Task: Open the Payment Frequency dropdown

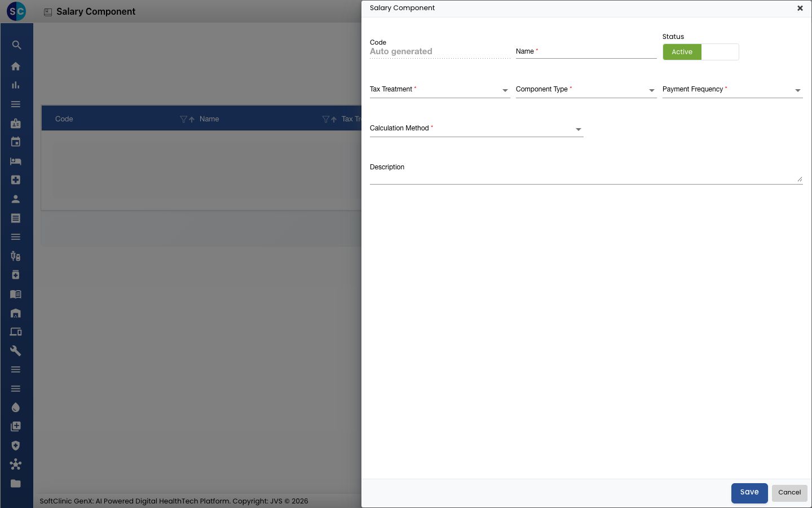Action: (732, 90)
